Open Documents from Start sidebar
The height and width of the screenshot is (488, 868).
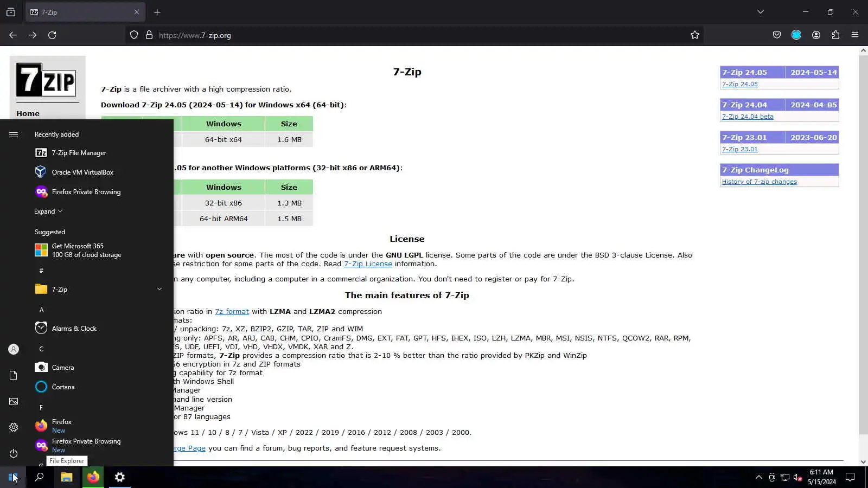tap(14, 375)
